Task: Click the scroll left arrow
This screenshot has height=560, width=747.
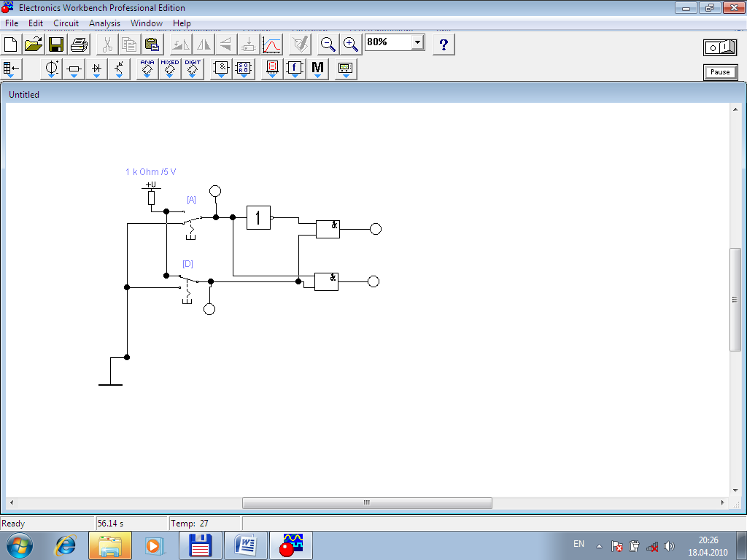Action: pyautogui.click(x=12, y=502)
